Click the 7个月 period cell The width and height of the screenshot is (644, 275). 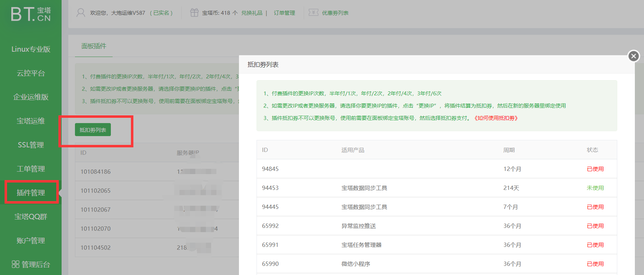click(510, 207)
